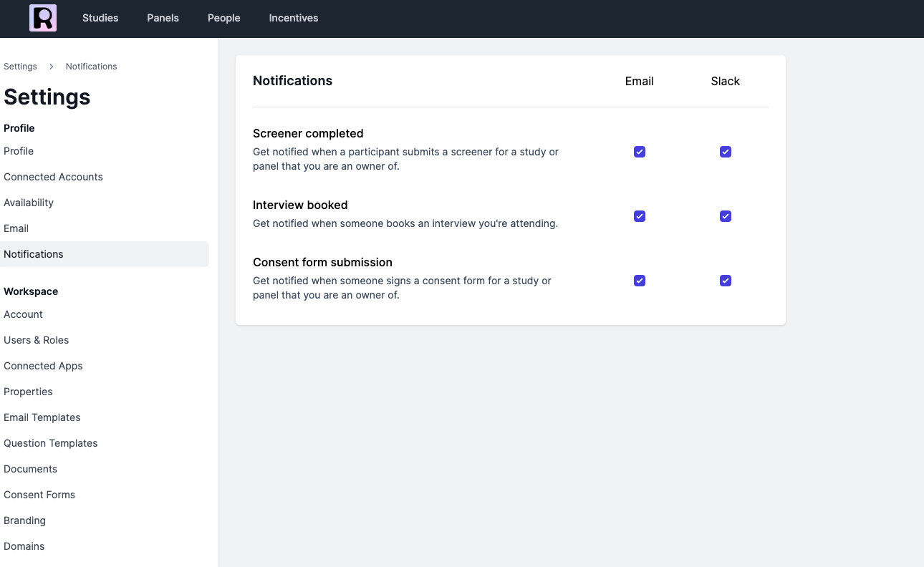Open Branding settings
Screen dimensions: 924x567
(24, 520)
